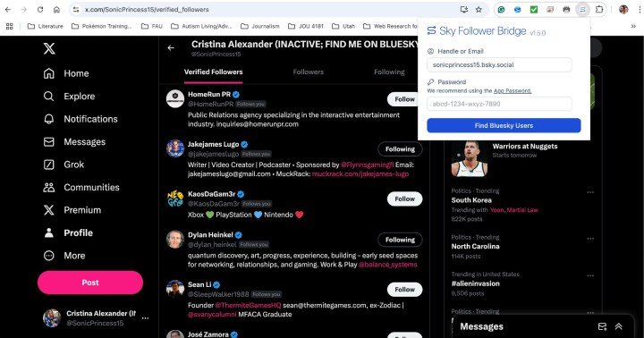Click the browser address bar URL
This screenshot has width=644, height=338.
pyautogui.click(x=147, y=9)
